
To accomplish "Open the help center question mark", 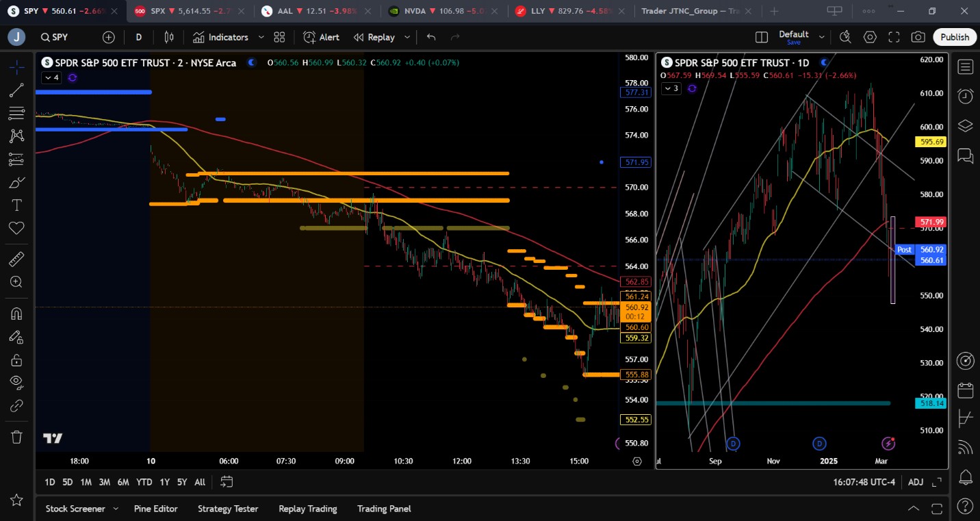I will coord(966,506).
